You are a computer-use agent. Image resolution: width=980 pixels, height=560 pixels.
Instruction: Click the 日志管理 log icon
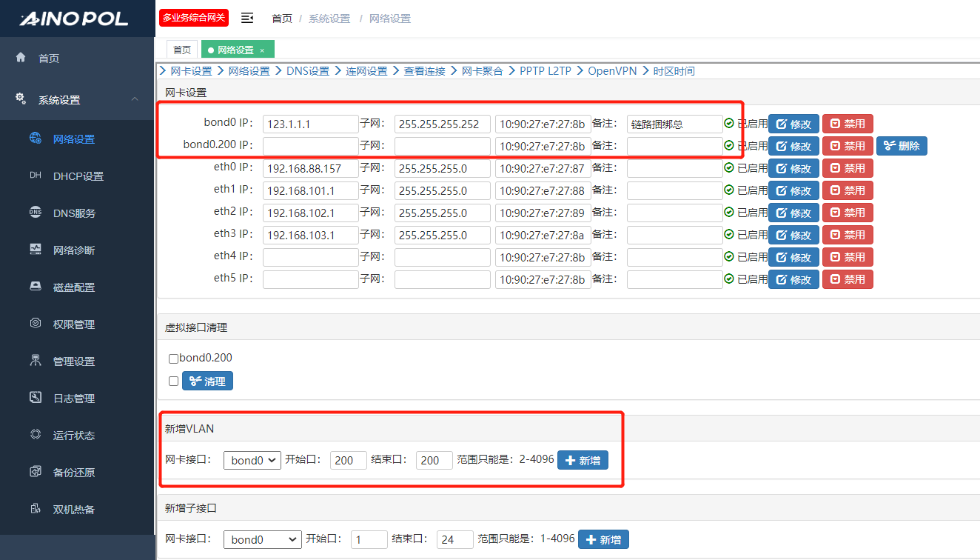[35, 398]
